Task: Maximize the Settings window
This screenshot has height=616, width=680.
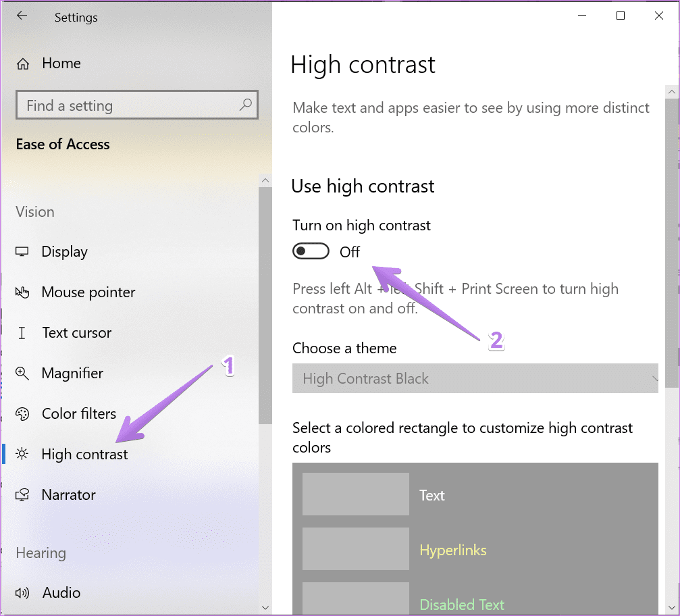Action: [x=621, y=16]
